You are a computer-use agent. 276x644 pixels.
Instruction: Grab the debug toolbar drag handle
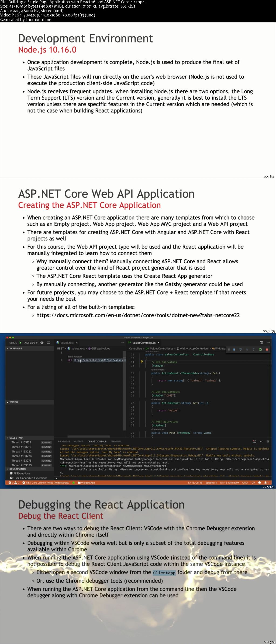click(229, 349)
